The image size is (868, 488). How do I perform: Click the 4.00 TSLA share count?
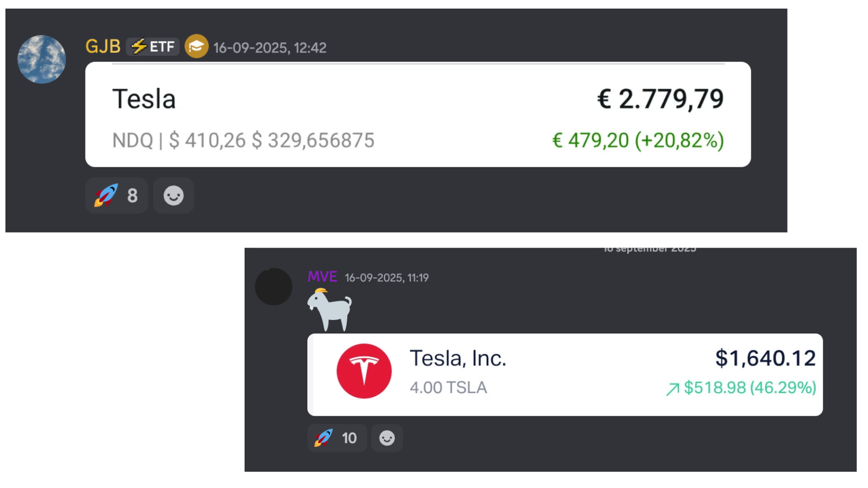(x=448, y=388)
